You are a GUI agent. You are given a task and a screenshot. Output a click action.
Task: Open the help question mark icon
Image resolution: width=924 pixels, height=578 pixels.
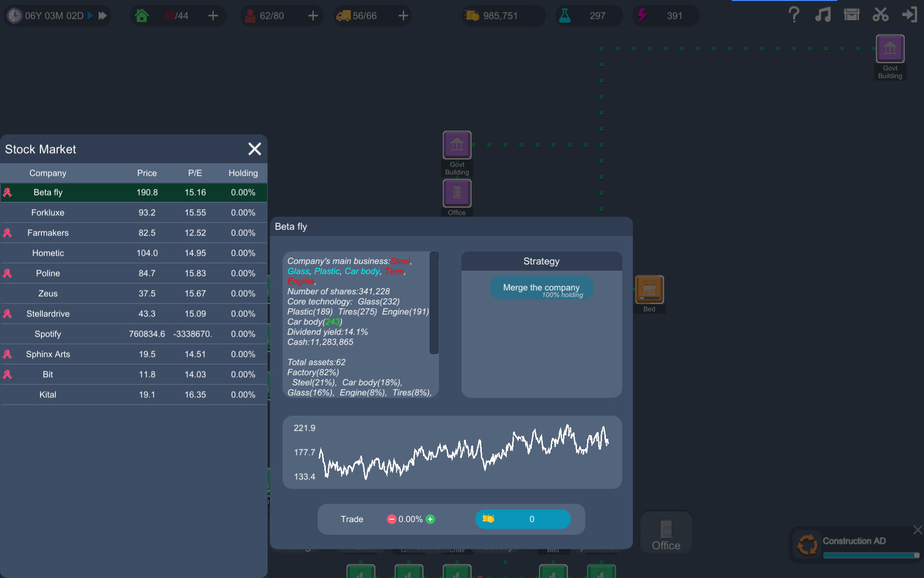click(x=794, y=15)
